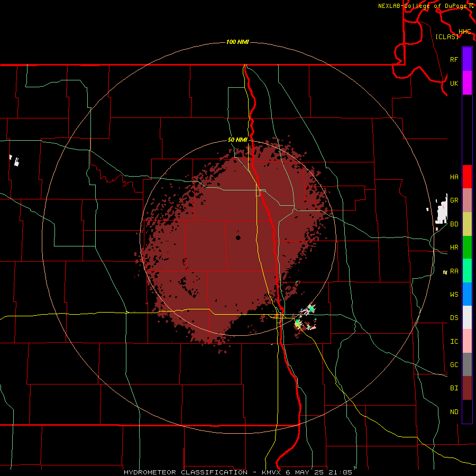Click the GR salmon legend color swatch
The image size is (476, 476).
click(467, 200)
